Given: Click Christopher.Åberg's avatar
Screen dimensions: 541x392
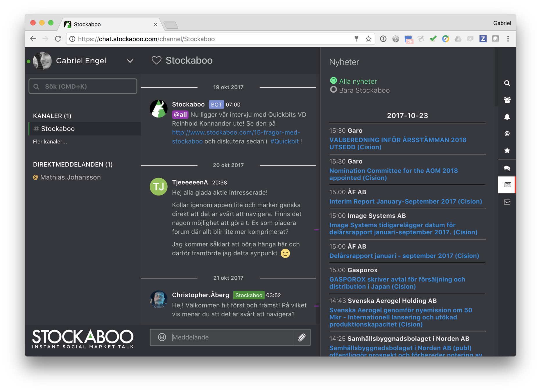Looking at the screenshot, I should [158, 299].
